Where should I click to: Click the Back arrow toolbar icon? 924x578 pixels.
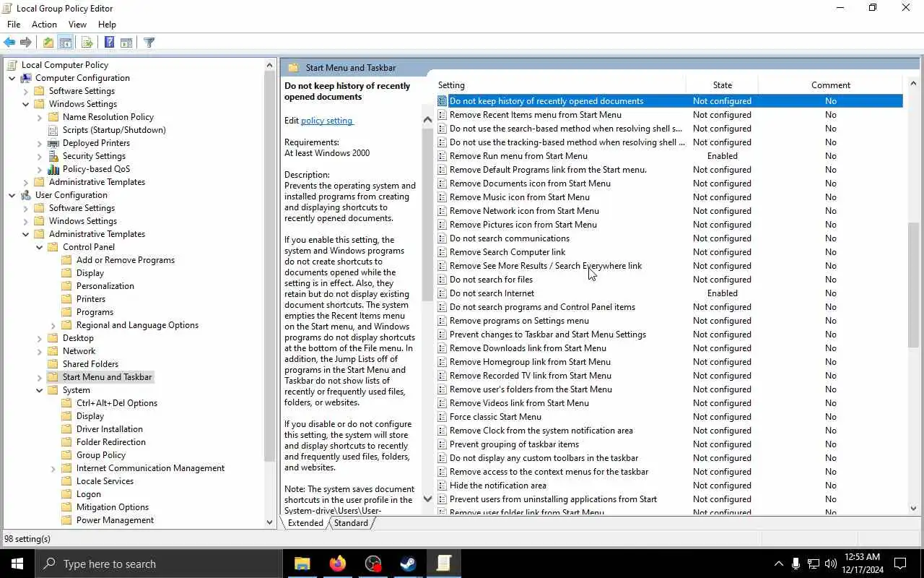click(9, 43)
